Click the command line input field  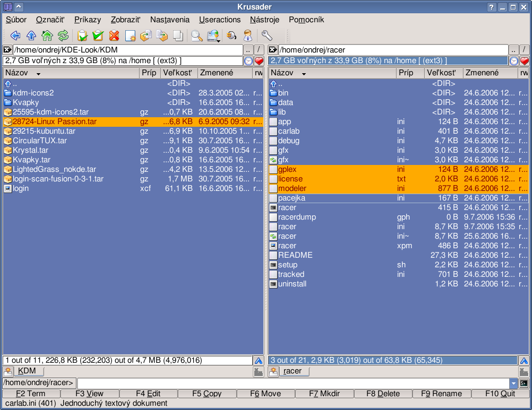293,383
